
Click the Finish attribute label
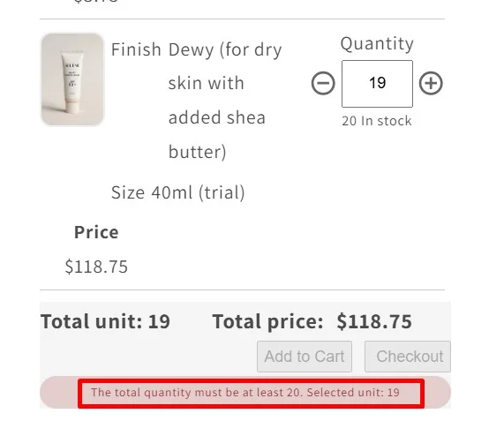(136, 49)
